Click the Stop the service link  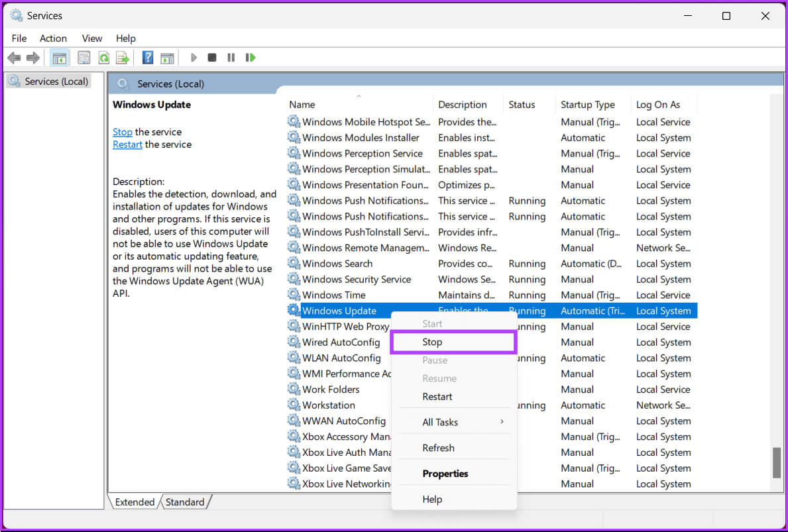click(x=122, y=132)
